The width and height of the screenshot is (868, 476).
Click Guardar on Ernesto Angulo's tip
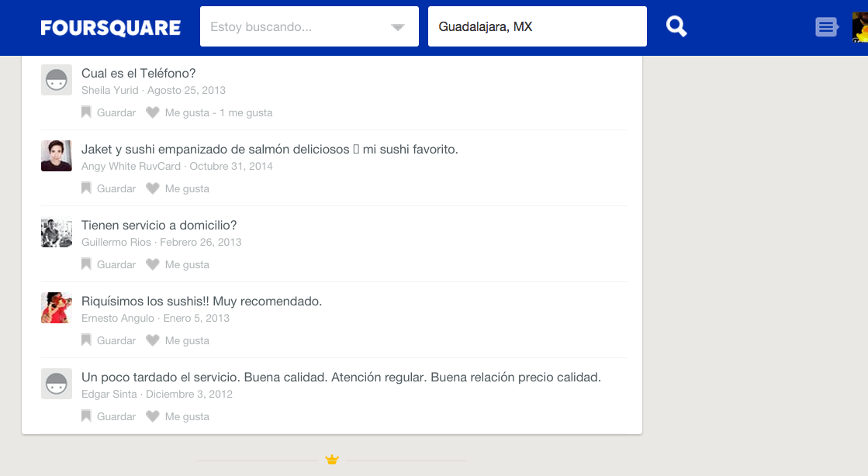tap(116, 340)
